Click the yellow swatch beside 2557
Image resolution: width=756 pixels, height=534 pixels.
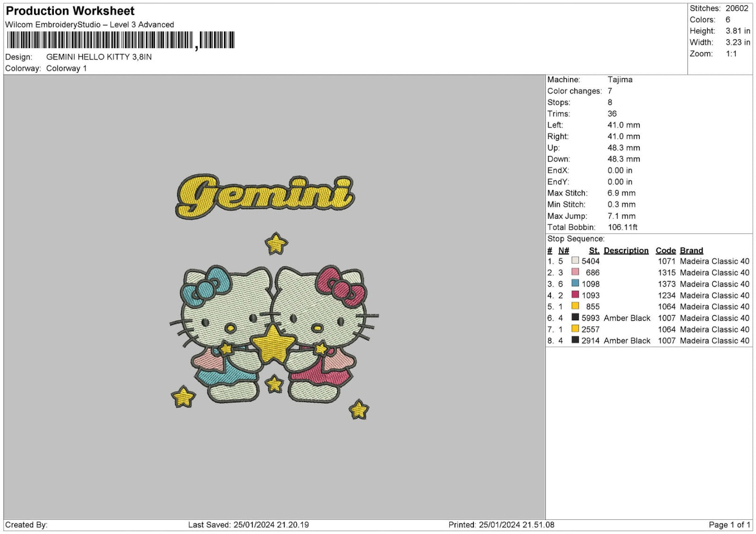coord(575,328)
